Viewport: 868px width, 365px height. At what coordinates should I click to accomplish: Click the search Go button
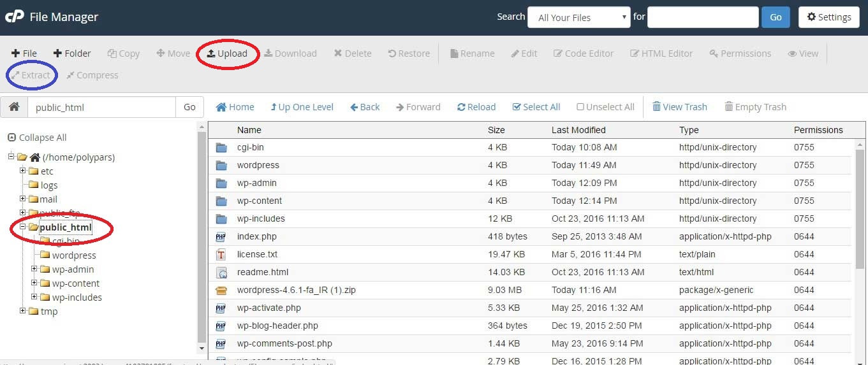point(776,17)
